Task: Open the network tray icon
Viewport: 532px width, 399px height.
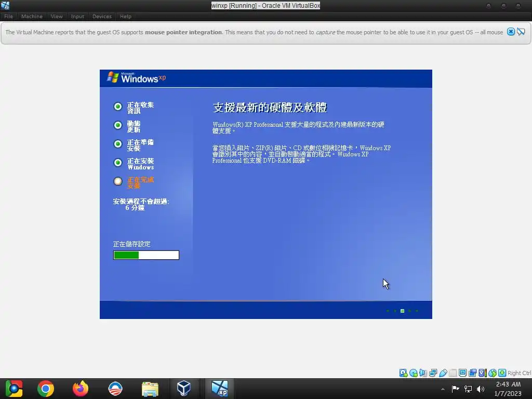Action: 468,389
